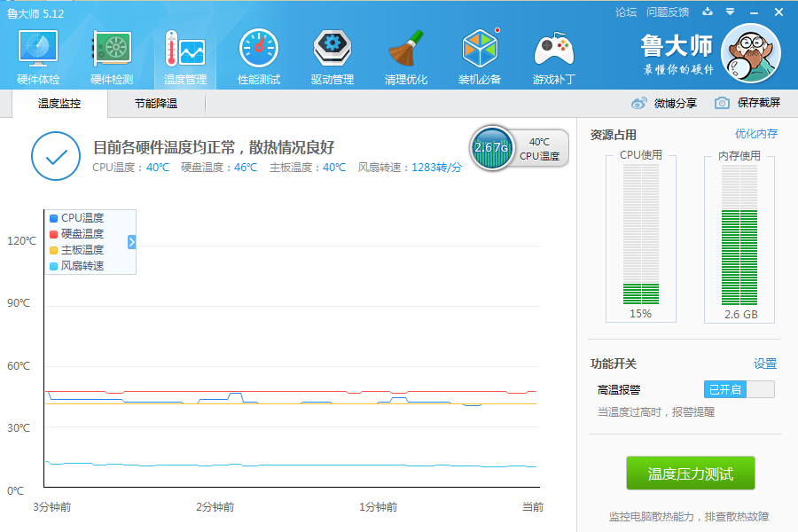Click the 优化内存 optimize memory link
Image resolution: width=798 pixels, height=532 pixels.
tap(755, 134)
